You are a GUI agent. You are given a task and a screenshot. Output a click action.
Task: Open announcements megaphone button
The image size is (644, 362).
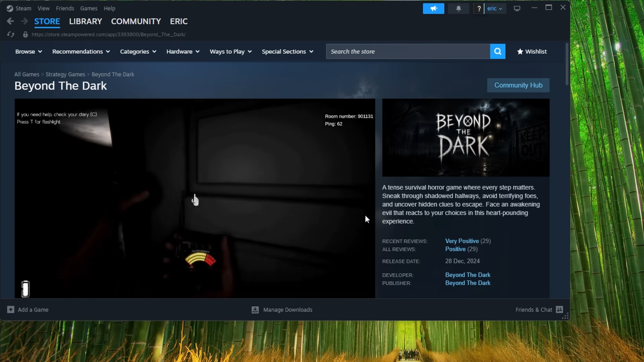433,8
